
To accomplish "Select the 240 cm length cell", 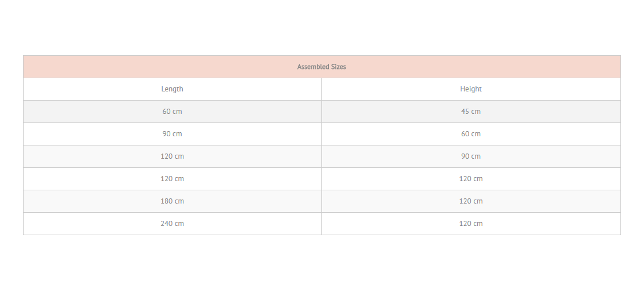I will [172, 224].
